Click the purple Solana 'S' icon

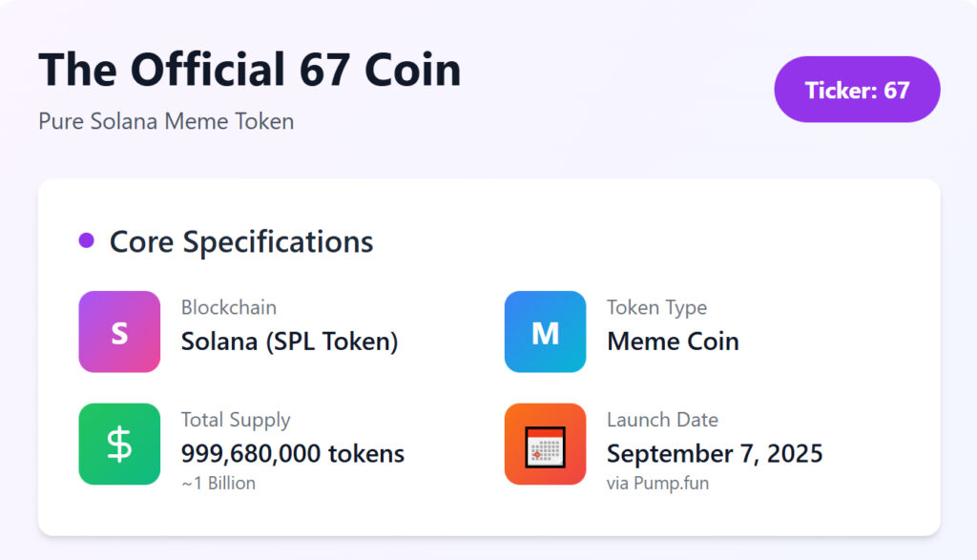(119, 332)
